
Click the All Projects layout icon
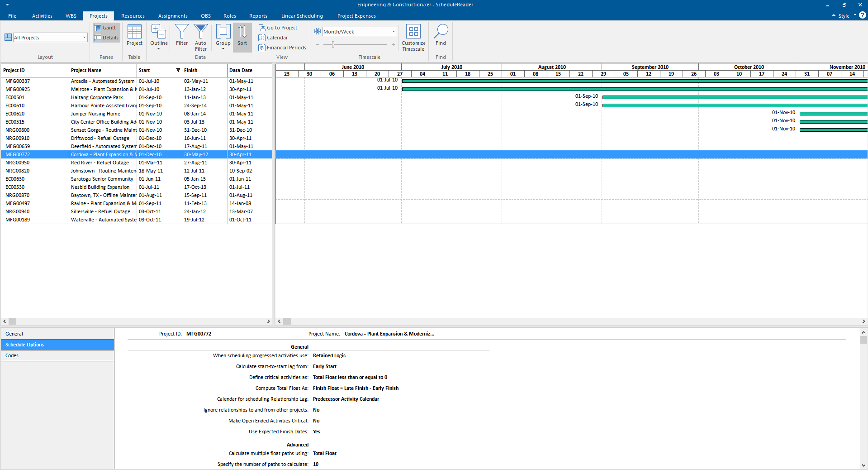click(8, 37)
